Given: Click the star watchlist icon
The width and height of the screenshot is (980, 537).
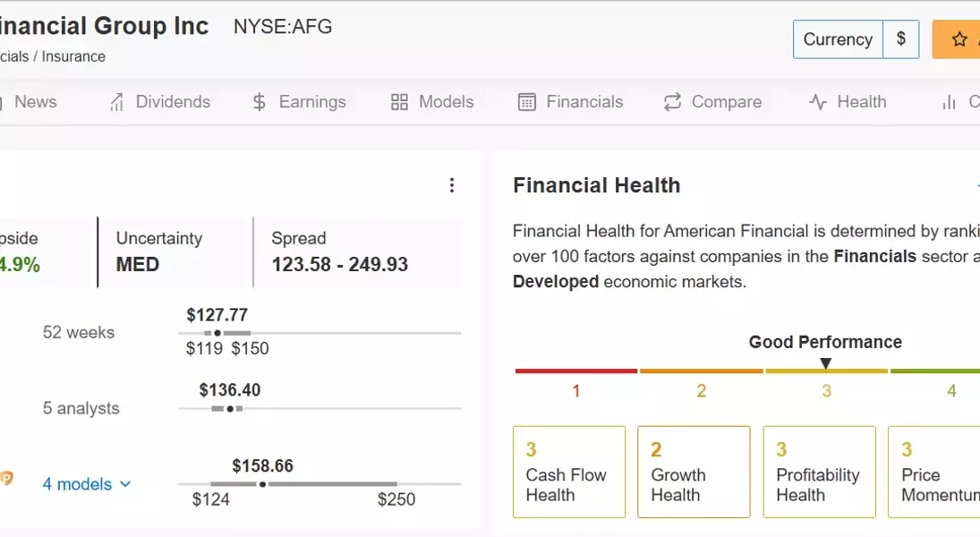Looking at the screenshot, I should coord(959,39).
